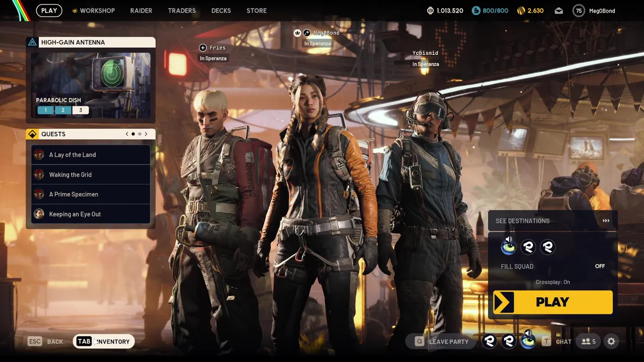The image size is (644, 362).
Task: Click the black arrow icon on the PLAY button
Action: 504,302
